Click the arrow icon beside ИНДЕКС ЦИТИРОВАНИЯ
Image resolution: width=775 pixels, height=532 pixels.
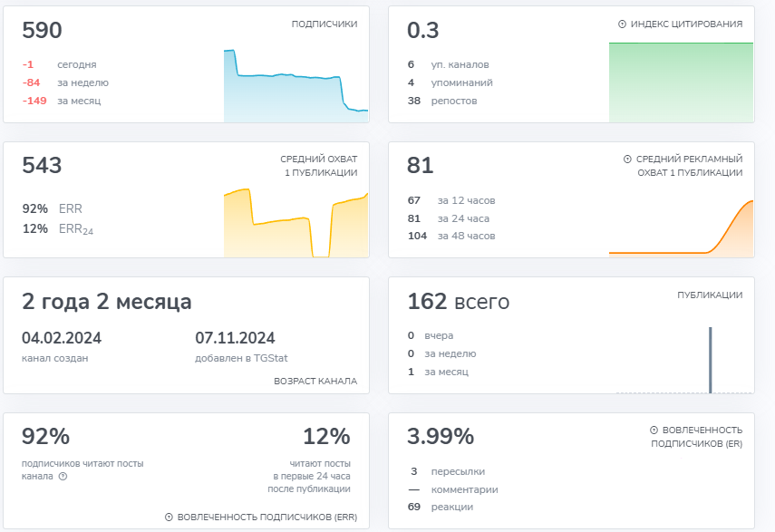tap(622, 24)
